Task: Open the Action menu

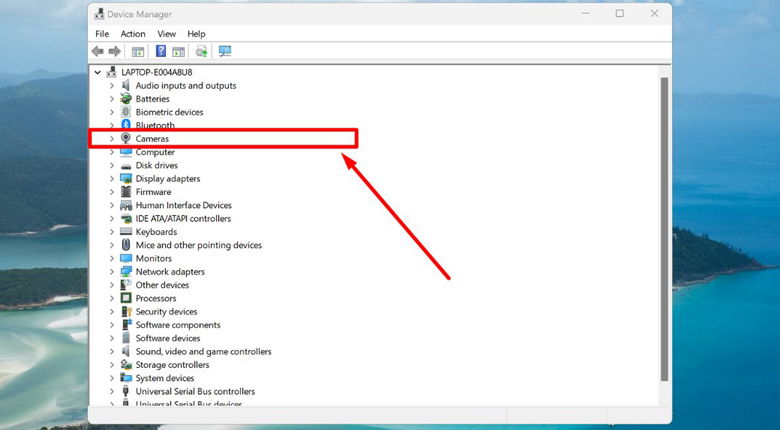Action: pyautogui.click(x=133, y=34)
